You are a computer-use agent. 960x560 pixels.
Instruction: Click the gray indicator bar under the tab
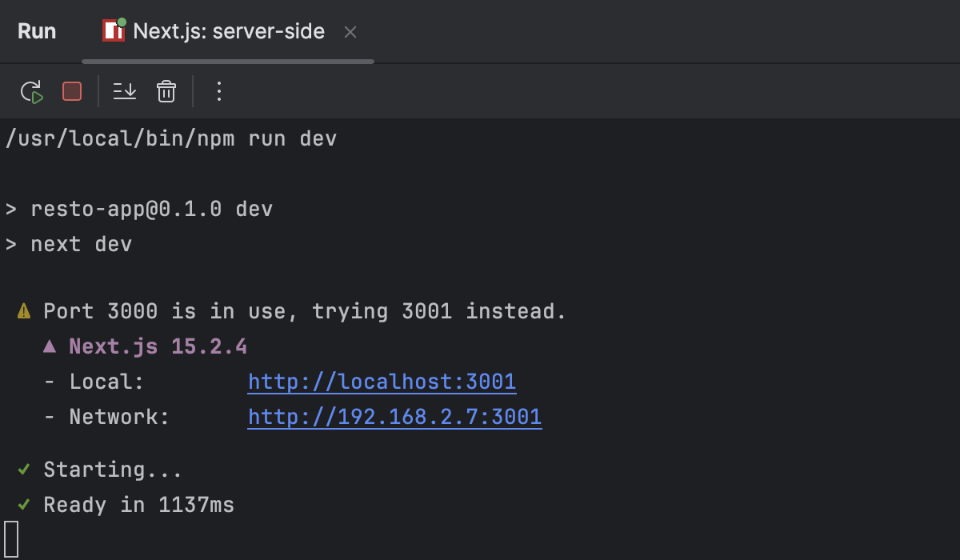(x=227, y=61)
